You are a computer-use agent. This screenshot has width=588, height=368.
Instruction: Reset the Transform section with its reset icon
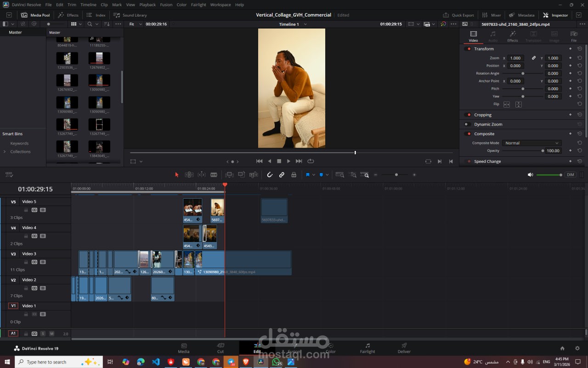[580, 49]
